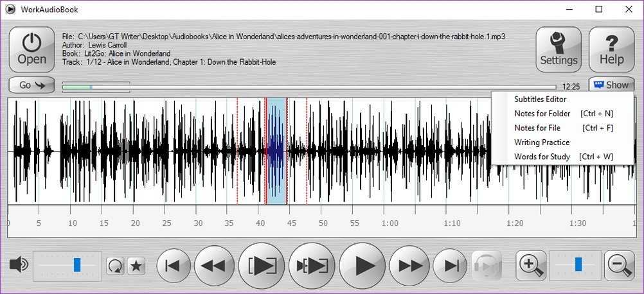Open the Settings wrench button
The image size is (644, 294).
click(x=559, y=49)
